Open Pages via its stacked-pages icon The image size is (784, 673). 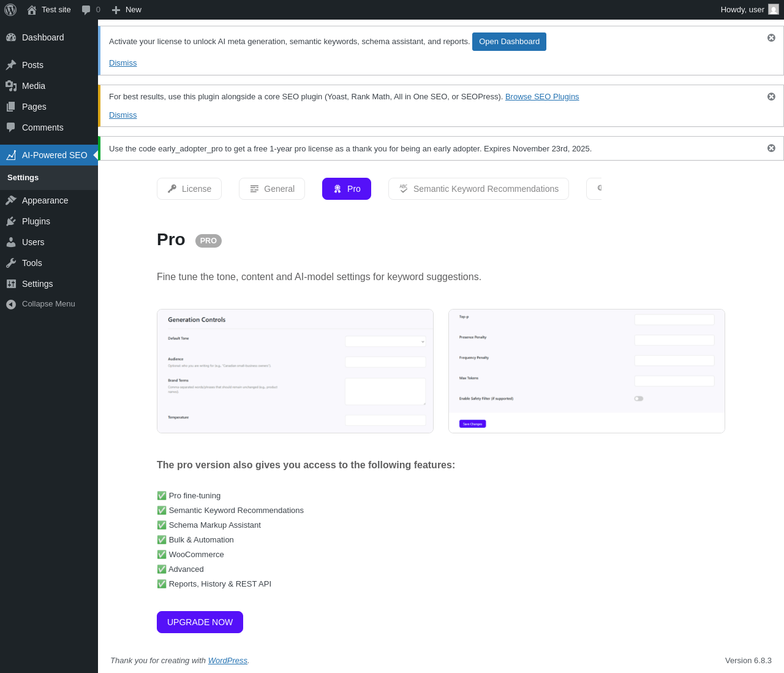11,107
